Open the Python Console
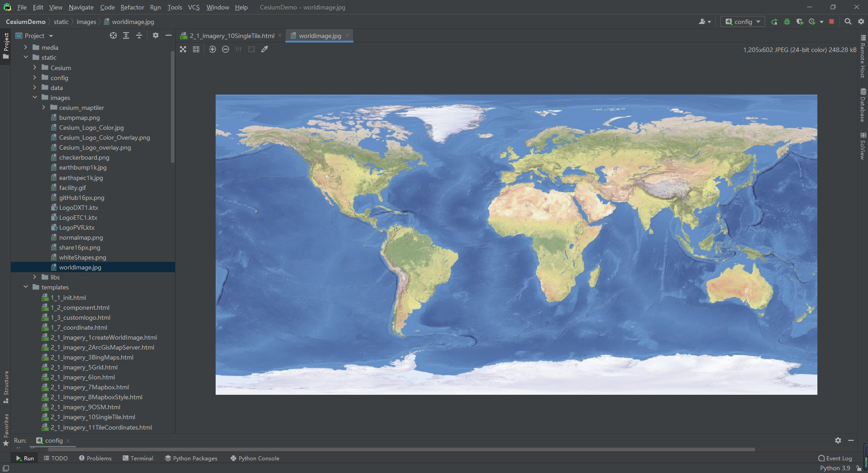Viewport: 868px width, 473px height. pyautogui.click(x=255, y=458)
